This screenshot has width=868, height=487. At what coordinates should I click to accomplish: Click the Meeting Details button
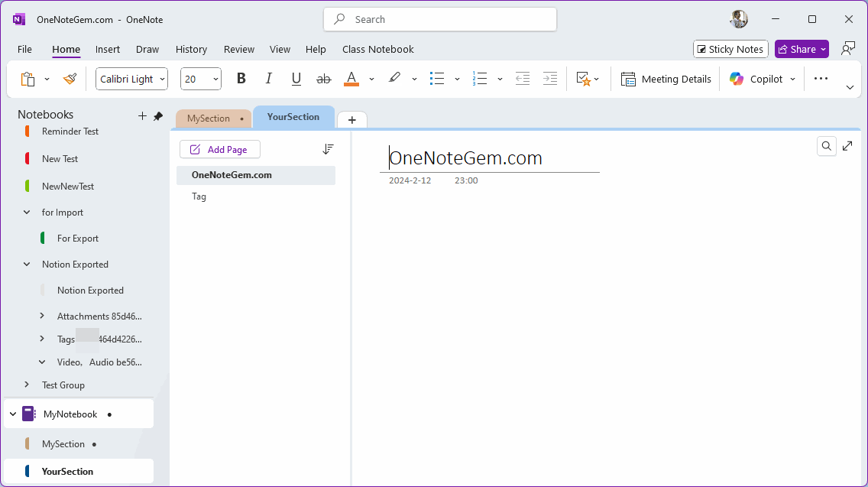click(x=666, y=80)
